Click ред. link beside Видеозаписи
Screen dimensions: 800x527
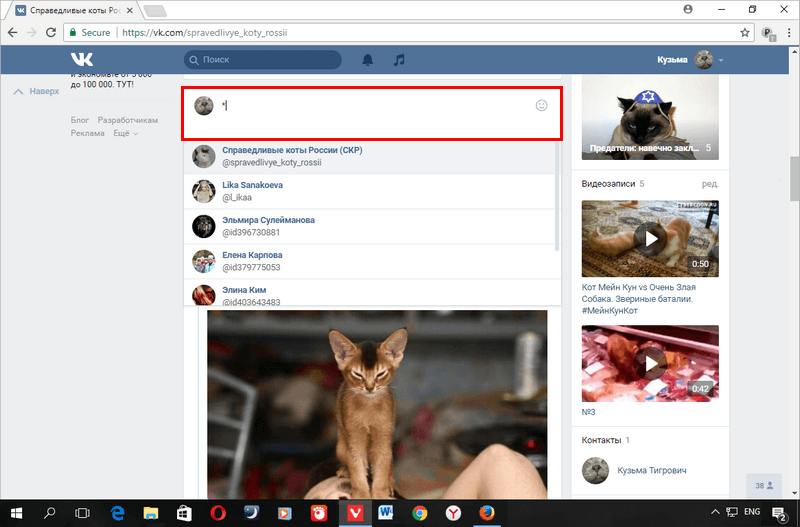[710, 184]
